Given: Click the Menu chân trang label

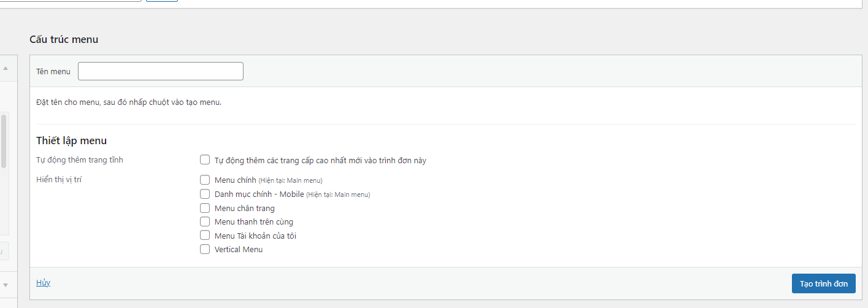Looking at the screenshot, I should tap(245, 209).
